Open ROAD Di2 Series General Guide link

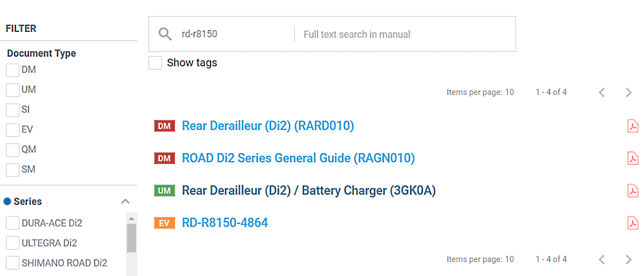298,158
